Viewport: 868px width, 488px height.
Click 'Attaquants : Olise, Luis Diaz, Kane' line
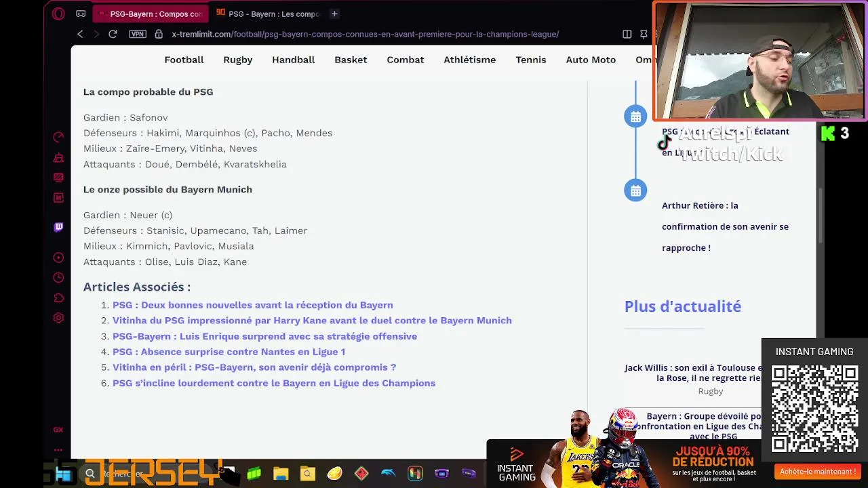[x=165, y=262]
